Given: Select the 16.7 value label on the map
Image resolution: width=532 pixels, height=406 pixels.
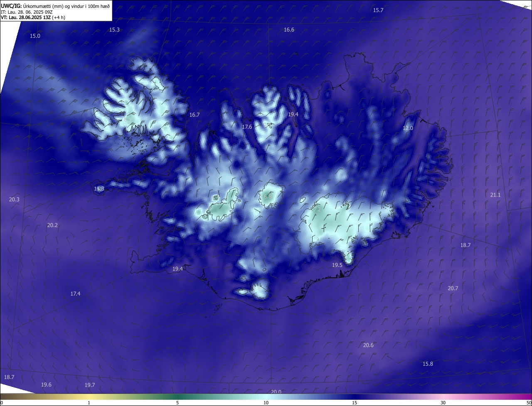Looking at the screenshot, I should (195, 115).
